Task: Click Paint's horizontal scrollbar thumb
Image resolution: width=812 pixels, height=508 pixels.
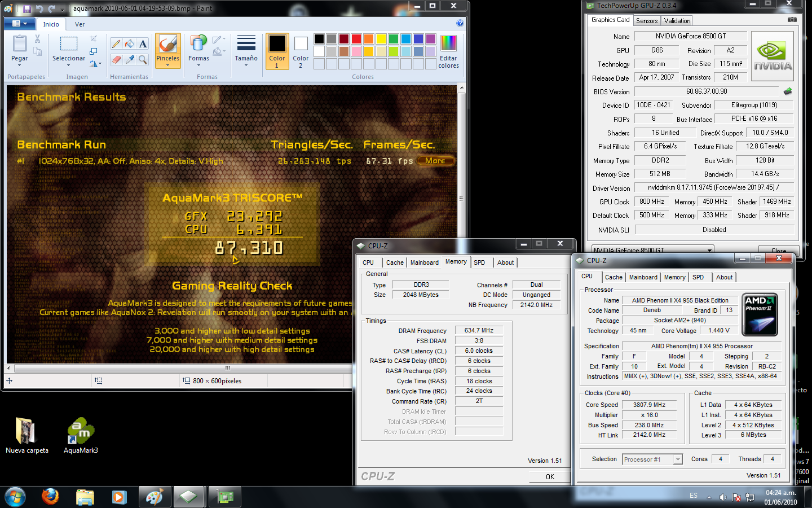Action: tap(227, 368)
